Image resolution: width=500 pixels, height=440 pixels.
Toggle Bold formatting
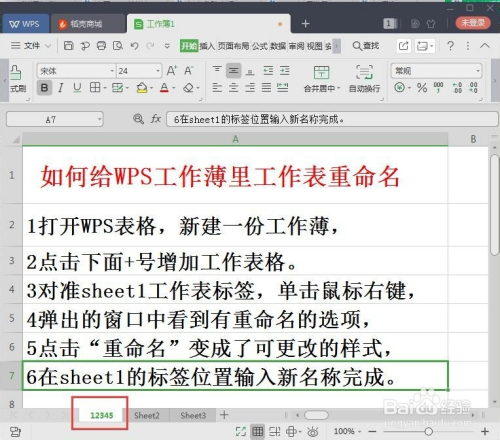point(44,88)
